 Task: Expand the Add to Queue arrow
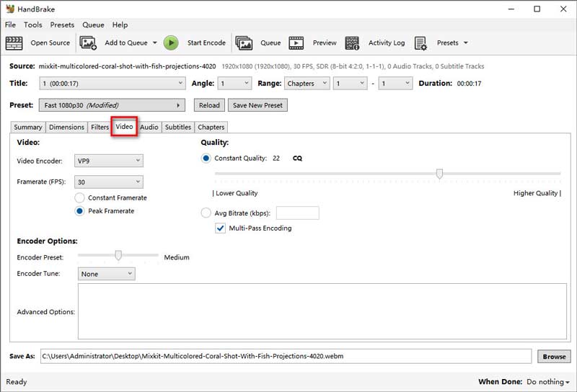point(155,43)
